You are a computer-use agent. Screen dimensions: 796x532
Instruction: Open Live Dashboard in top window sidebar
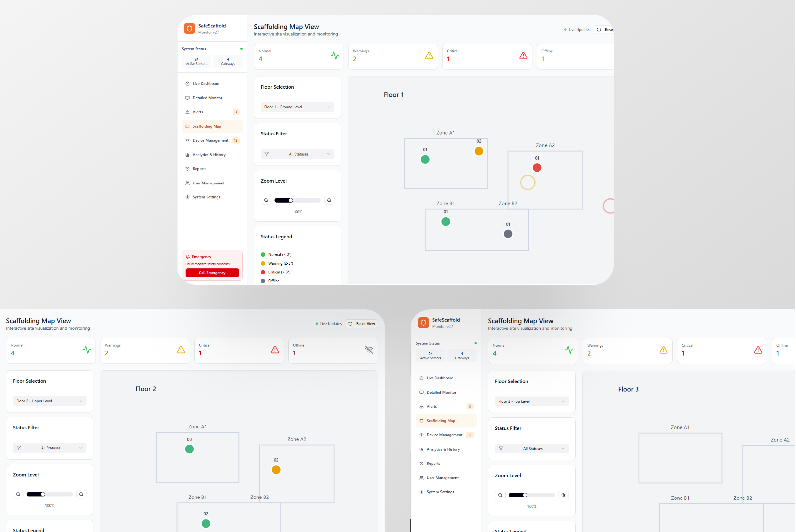(212, 84)
